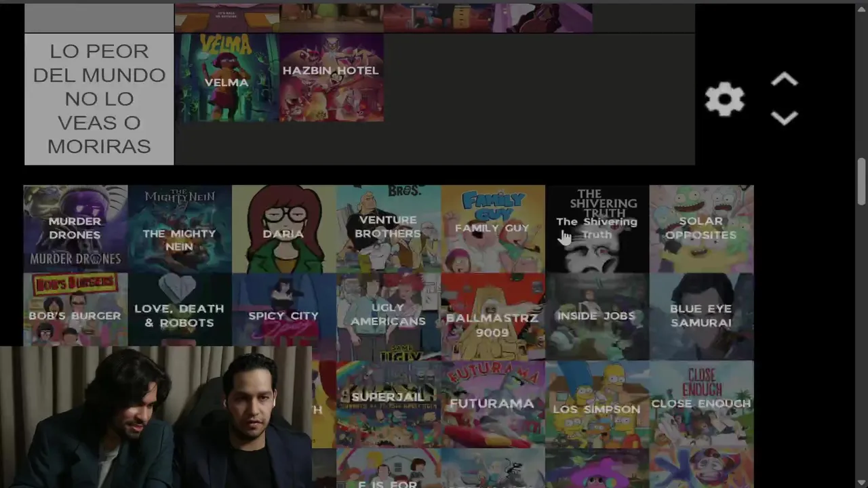Pick the Bob's Burger card
This screenshot has height=488, width=868.
tap(75, 310)
